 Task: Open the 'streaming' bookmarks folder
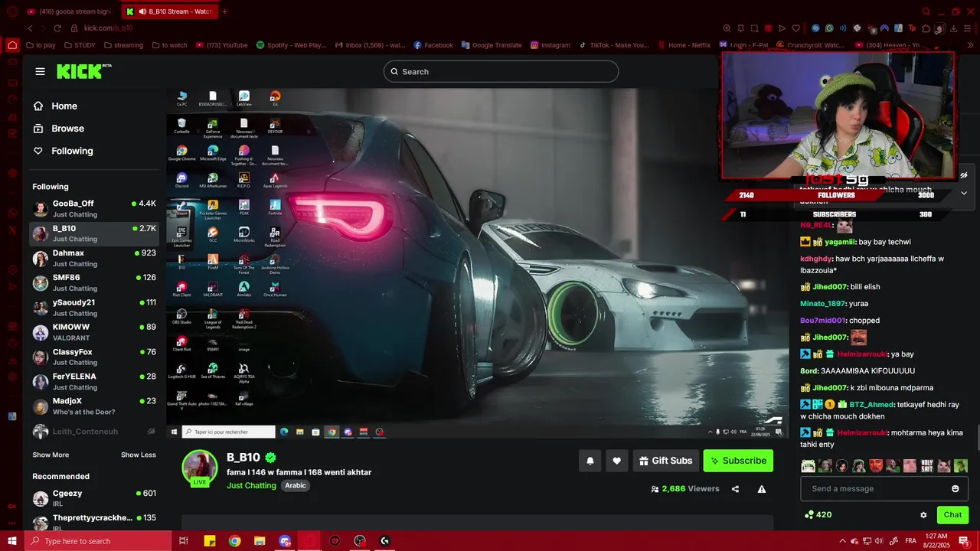pyautogui.click(x=123, y=45)
